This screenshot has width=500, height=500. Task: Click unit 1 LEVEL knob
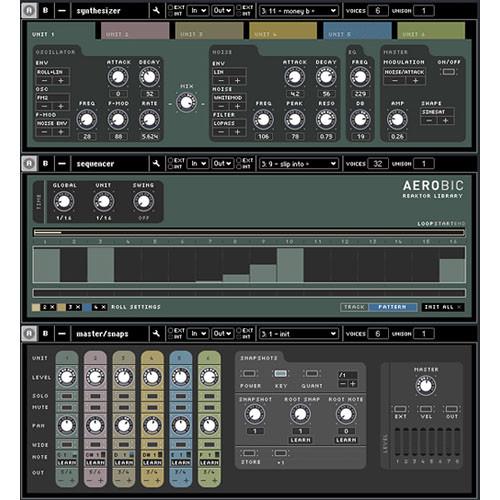[67, 377]
